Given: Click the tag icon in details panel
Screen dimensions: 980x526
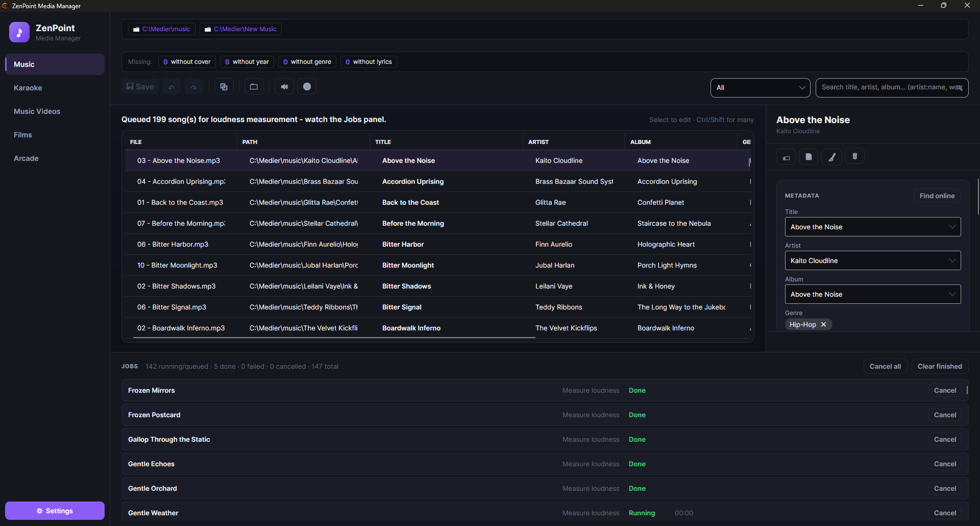Looking at the screenshot, I should 786,157.
